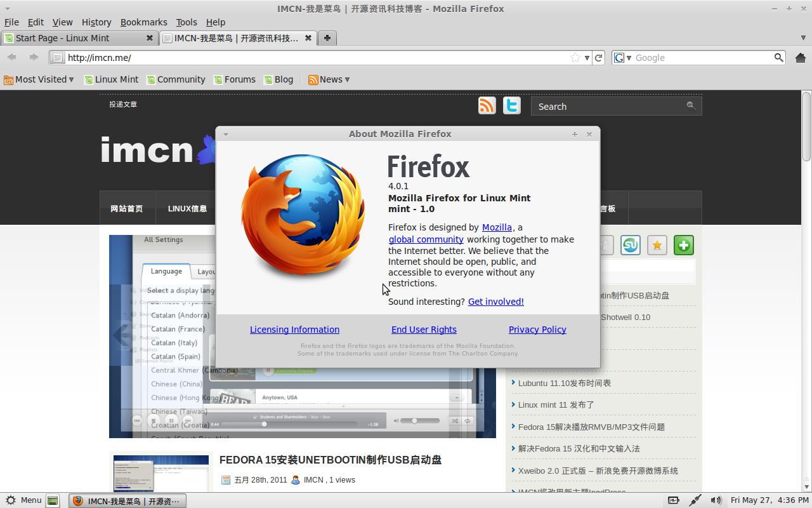Screen dimensions: 812x508
Task: Open Privacy Policy link
Action: point(537,330)
